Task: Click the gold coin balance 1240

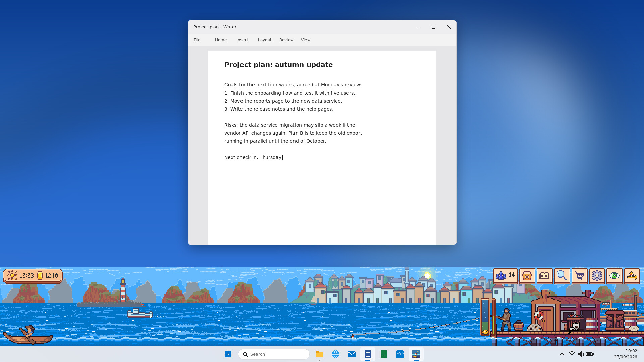Action: [x=47, y=276]
